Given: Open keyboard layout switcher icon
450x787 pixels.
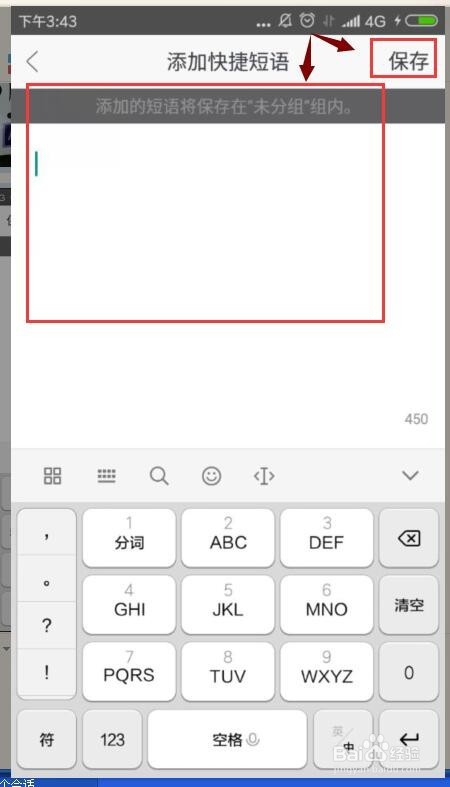Looking at the screenshot, I should tap(106, 476).
